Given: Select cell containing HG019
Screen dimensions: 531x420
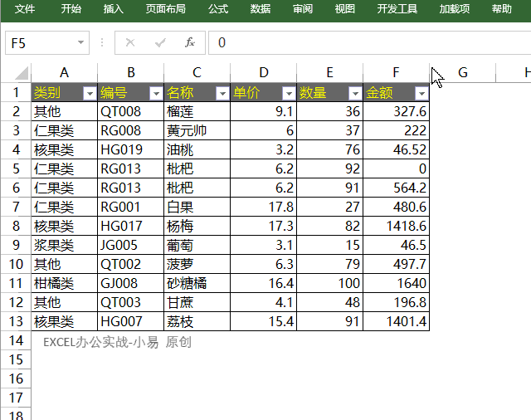Looking at the screenshot, I should (x=131, y=149).
